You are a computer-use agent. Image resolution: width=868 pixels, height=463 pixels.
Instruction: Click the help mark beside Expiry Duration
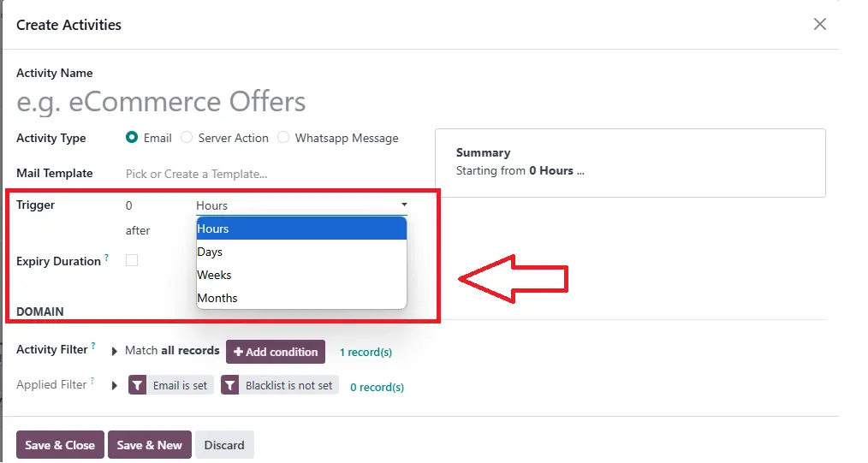pyautogui.click(x=106, y=258)
